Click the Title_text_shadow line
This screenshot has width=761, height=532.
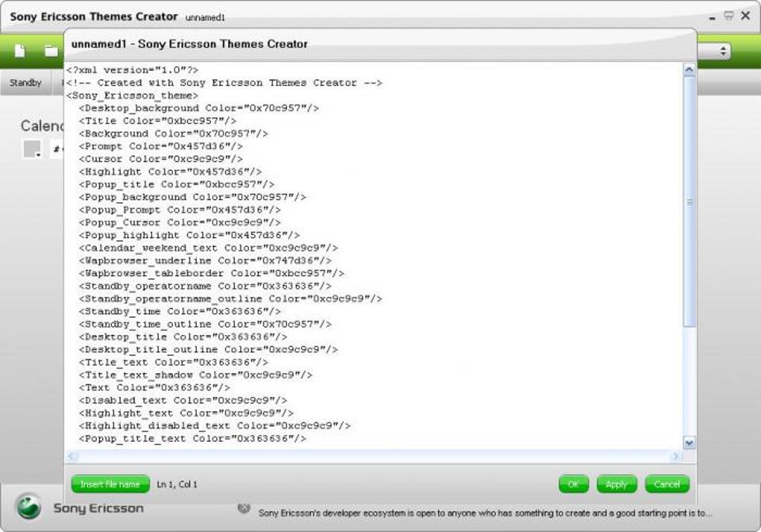tap(195, 375)
